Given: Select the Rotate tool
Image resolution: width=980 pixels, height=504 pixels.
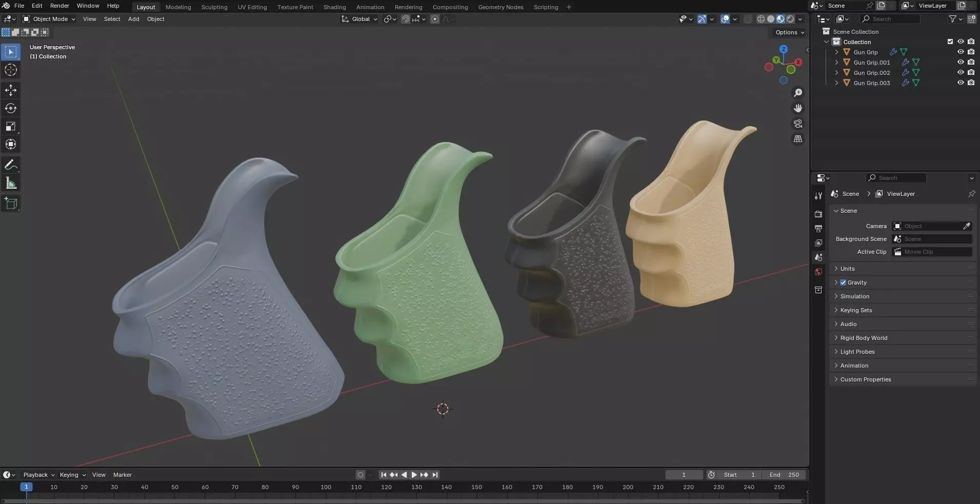Looking at the screenshot, I should point(11,108).
